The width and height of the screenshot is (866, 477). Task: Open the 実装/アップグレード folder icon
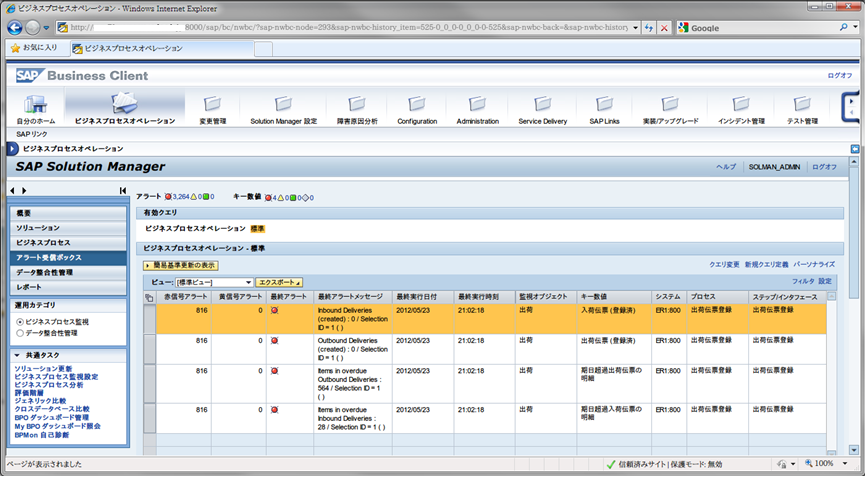pyautogui.click(x=670, y=103)
